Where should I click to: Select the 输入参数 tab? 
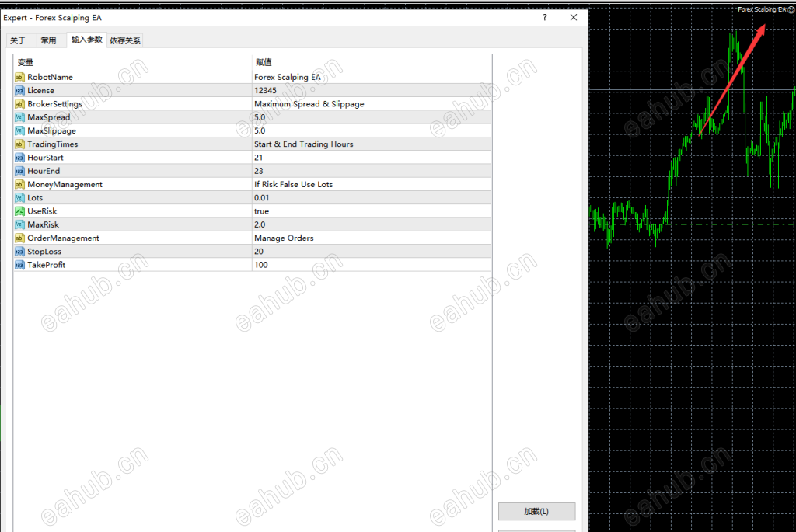(87, 40)
